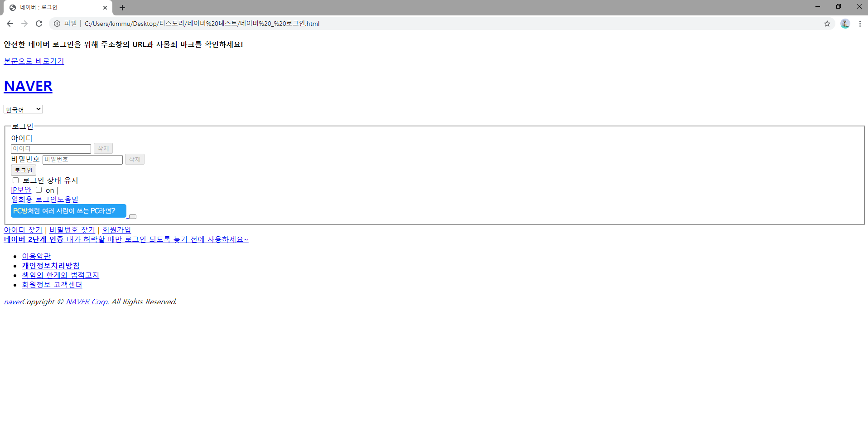The image size is (868, 448).
Task: Open a new browser tab
Action: (x=122, y=8)
